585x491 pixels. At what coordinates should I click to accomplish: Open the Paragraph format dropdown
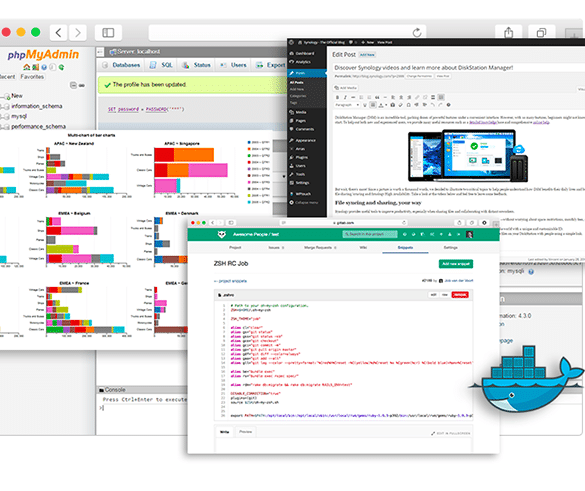347,105
